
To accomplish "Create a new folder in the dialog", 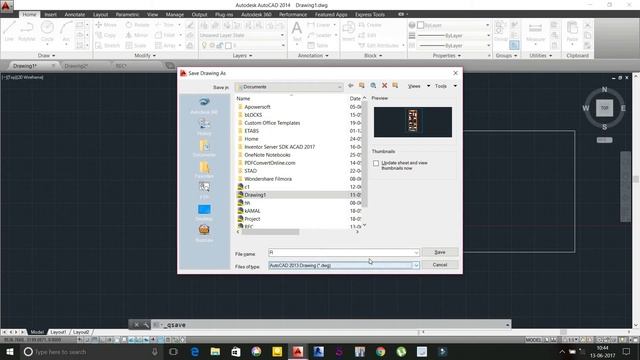I will click(395, 86).
